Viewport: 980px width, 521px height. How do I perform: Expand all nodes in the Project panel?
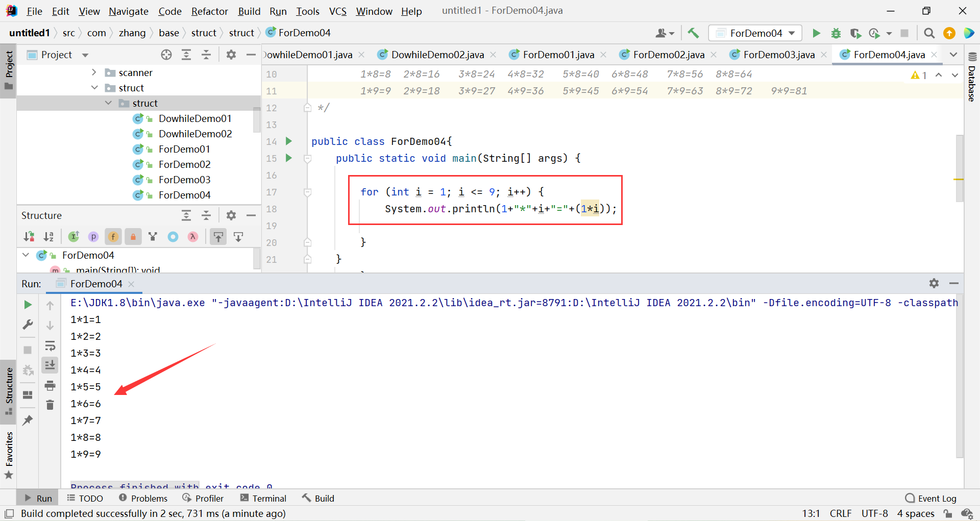186,55
